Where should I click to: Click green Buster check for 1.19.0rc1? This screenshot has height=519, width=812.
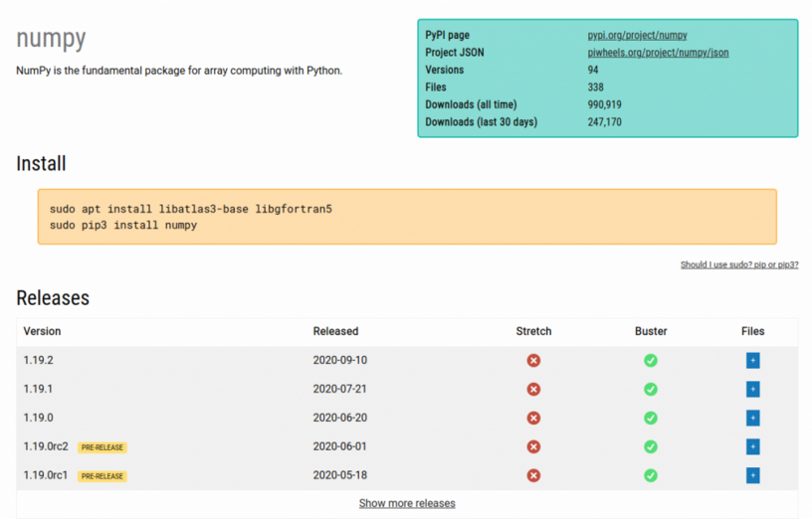coord(651,475)
